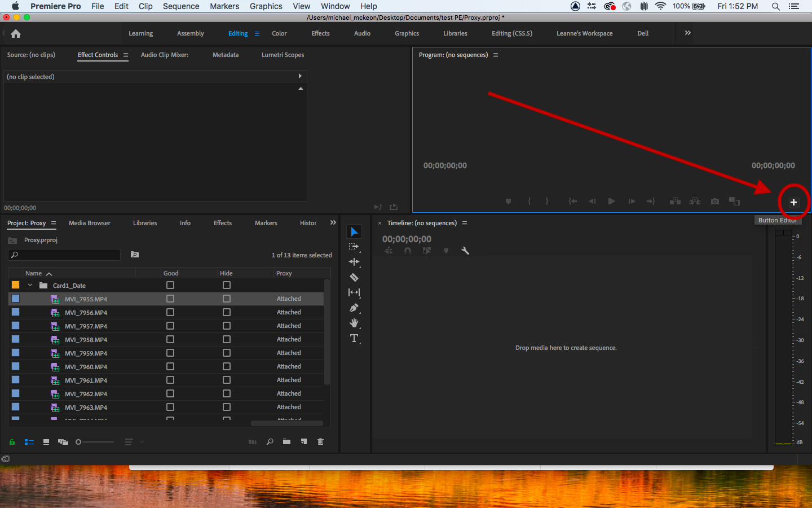Click the Extract button icon

click(695, 202)
